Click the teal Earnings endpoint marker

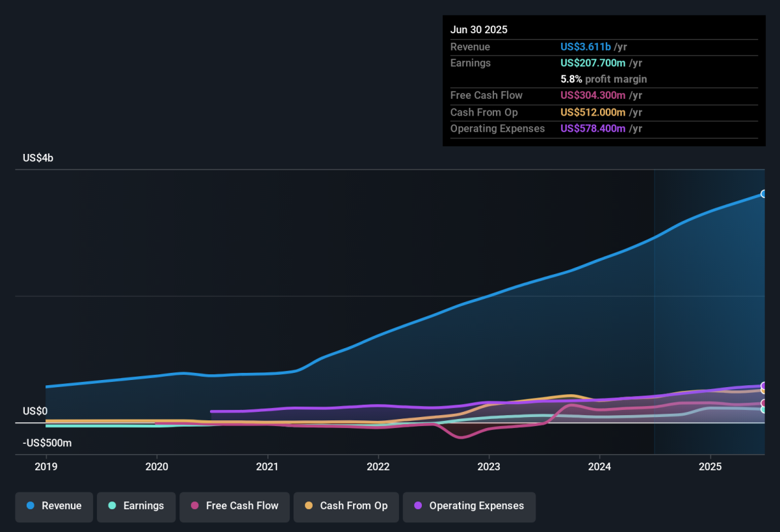[764, 409]
